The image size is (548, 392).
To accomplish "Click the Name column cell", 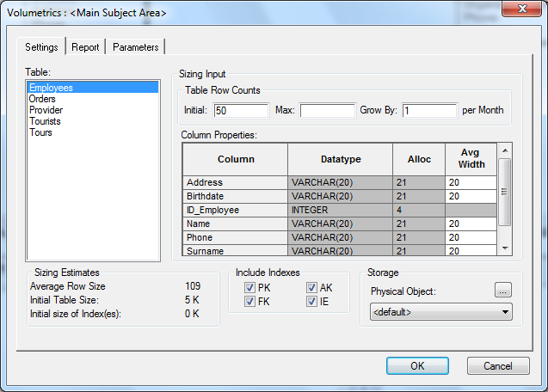I will [235, 224].
